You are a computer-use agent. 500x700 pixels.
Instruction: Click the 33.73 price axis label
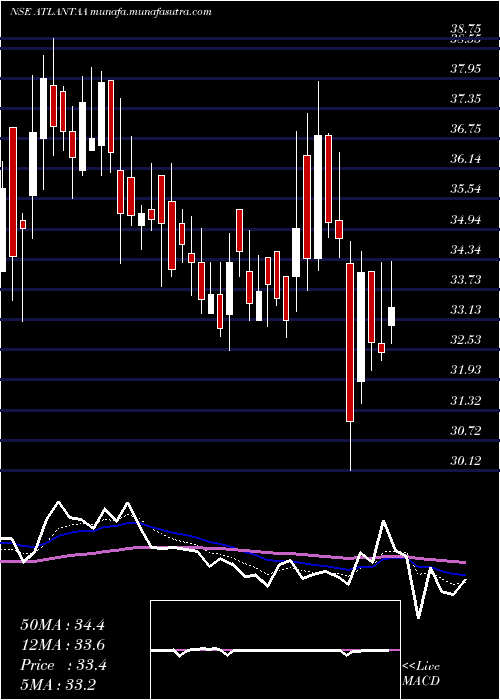(x=466, y=279)
